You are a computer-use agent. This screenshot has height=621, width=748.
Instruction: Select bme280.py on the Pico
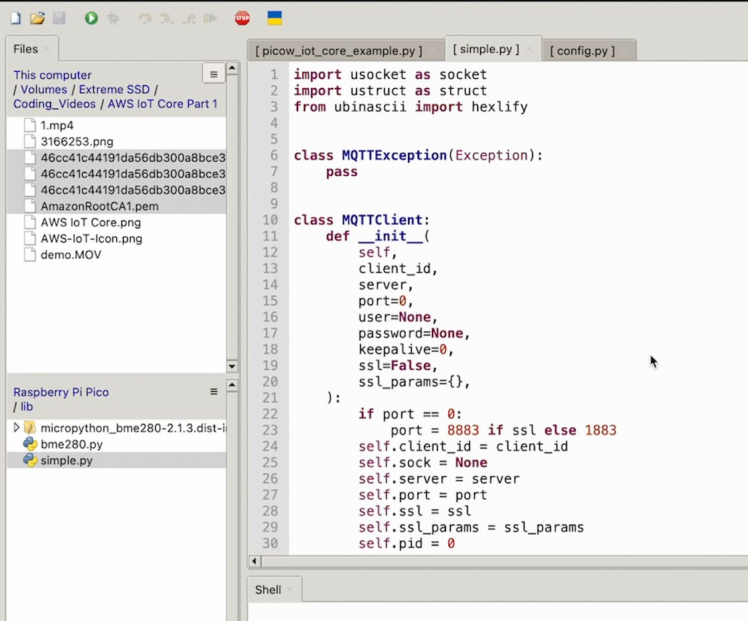[71, 444]
